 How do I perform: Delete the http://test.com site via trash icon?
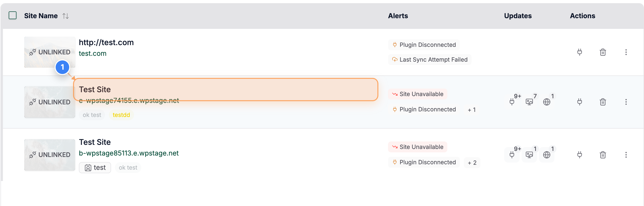coord(603,52)
